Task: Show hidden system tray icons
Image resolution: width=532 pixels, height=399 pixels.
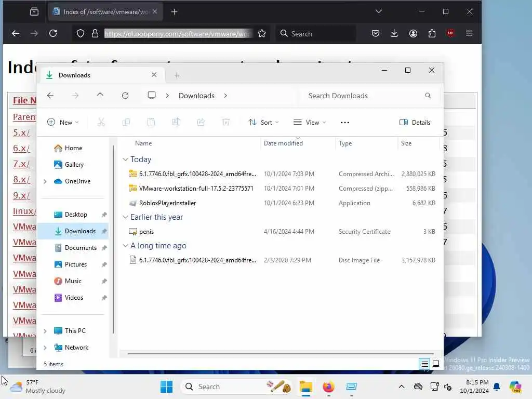Action: (x=402, y=387)
